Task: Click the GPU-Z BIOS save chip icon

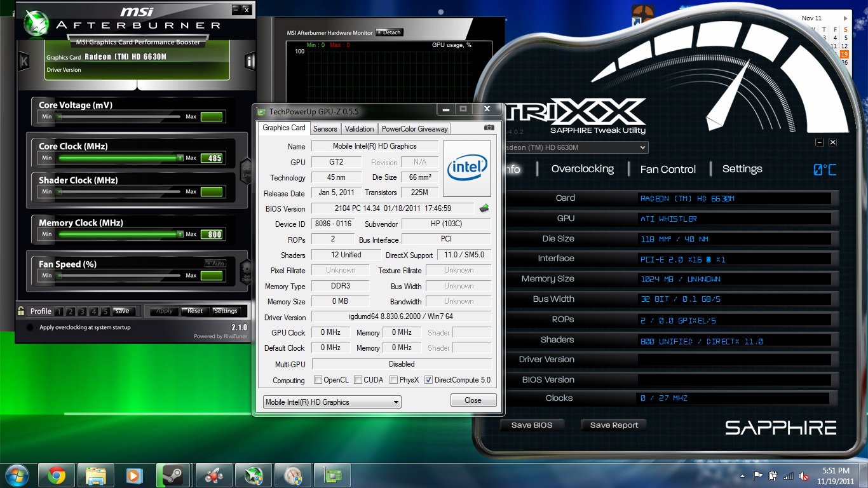Action: coord(484,208)
